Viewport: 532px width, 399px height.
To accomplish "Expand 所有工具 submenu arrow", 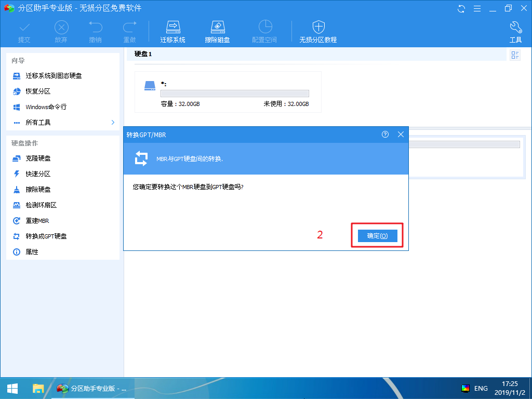I will point(113,122).
